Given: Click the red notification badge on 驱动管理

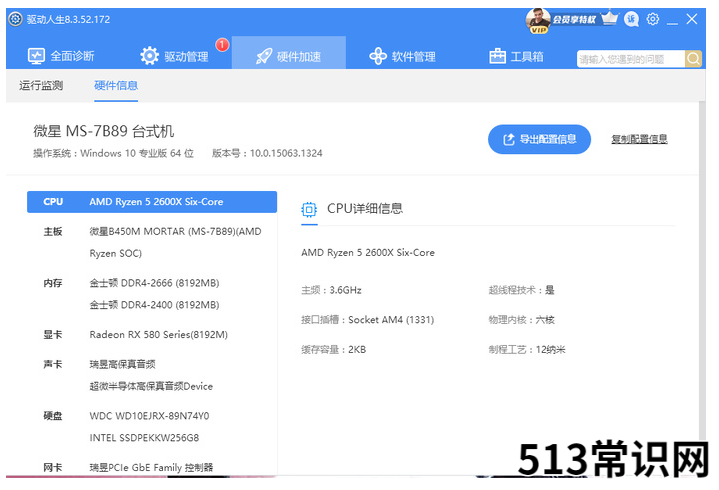Looking at the screenshot, I should point(222,44).
